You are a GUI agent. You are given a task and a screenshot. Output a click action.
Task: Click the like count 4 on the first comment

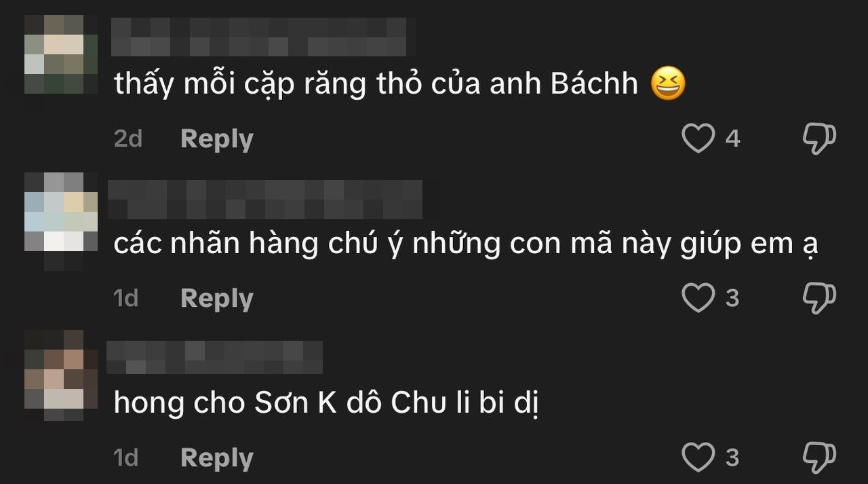click(732, 138)
